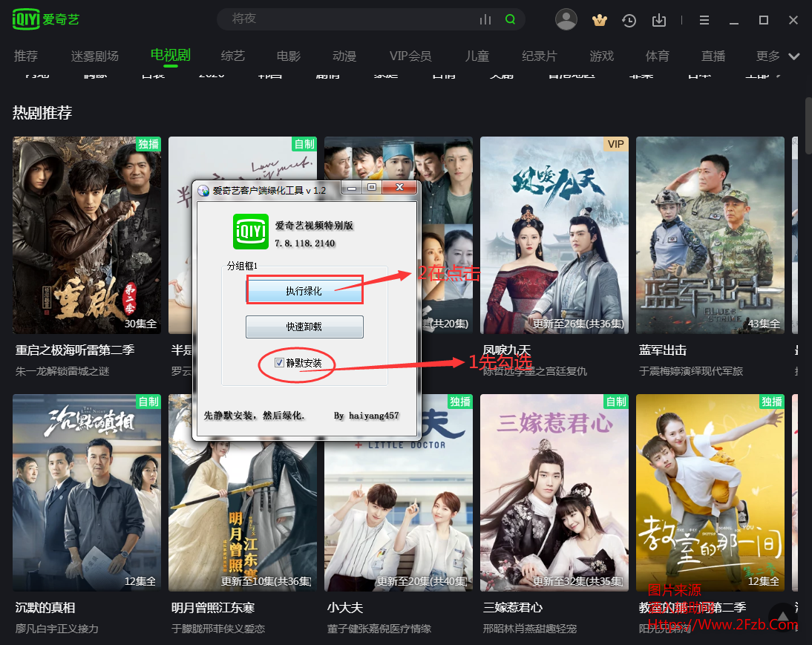The image size is (812, 645).
Task: Toggle the 静默安装 checkbox
Action: [x=279, y=363]
